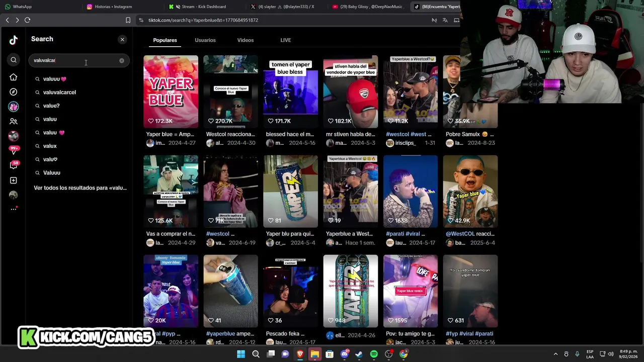Click the #westcol hashtag under the 11.2K video
Screen dimensions: 644x362
click(x=397, y=134)
